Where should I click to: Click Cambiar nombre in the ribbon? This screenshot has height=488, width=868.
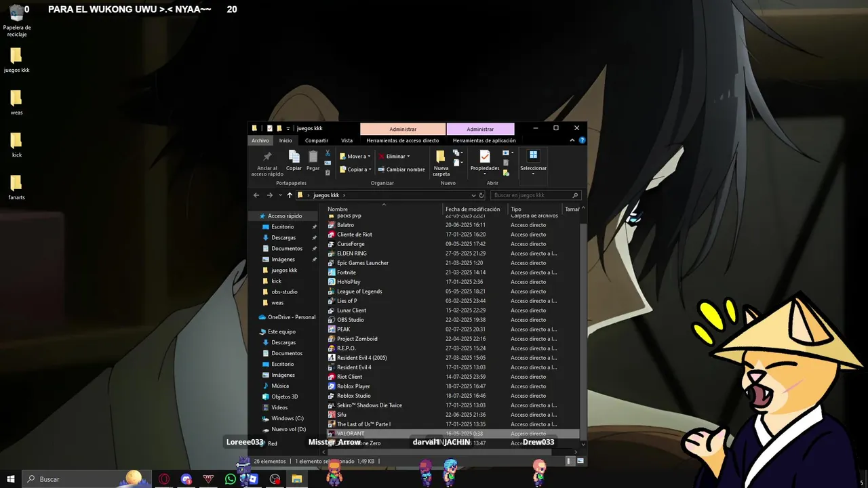(x=401, y=169)
